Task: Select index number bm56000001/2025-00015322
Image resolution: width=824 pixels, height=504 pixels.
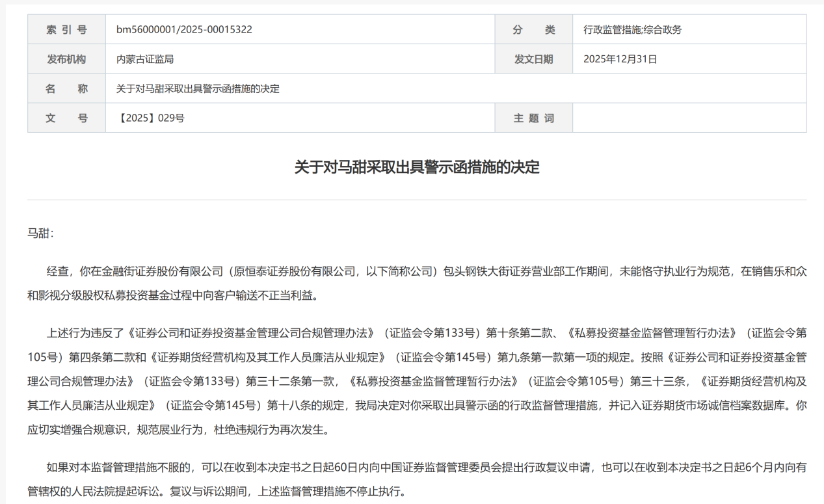Action: tap(184, 30)
